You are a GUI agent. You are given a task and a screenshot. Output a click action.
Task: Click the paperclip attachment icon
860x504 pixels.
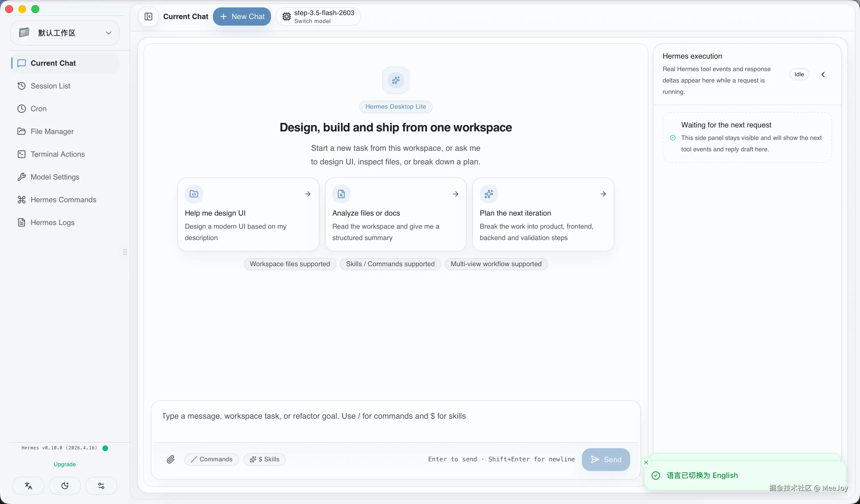[x=171, y=459]
